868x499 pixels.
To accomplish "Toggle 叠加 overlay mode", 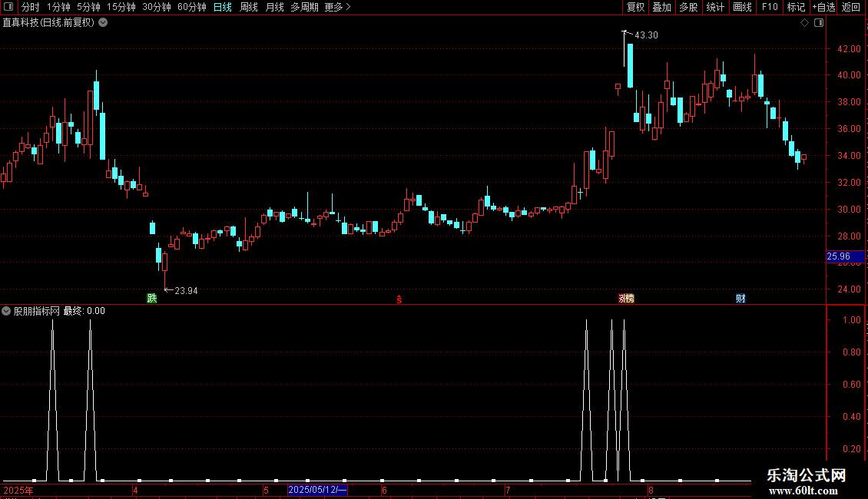I will click(661, 7).
